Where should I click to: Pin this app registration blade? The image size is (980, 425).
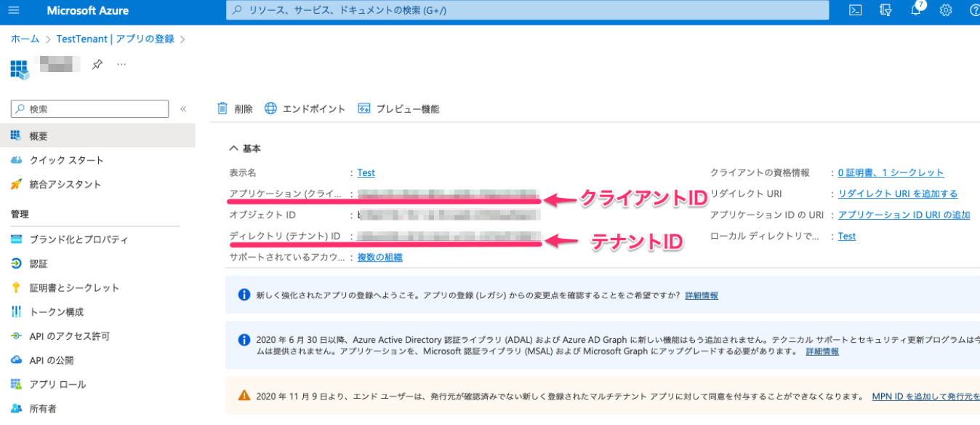point(97,65)
